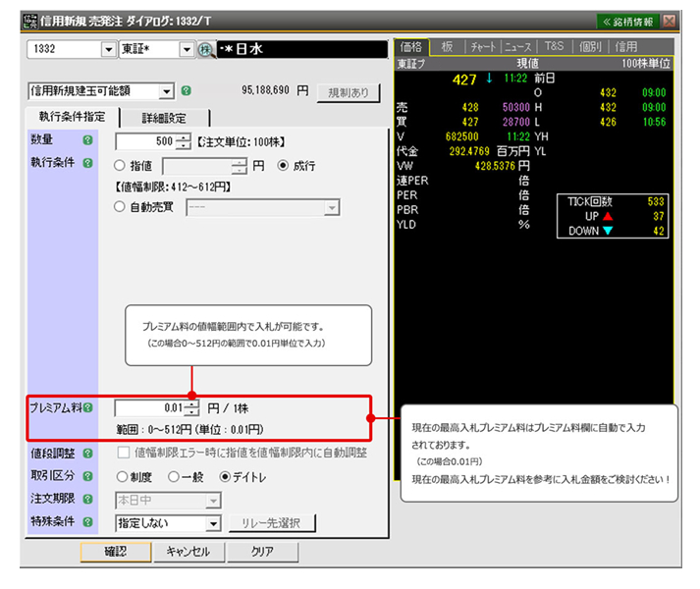Click the 確認 confirm button
Image resolution: width=700 pixels, height=589 pixels.
pos(116,552)
